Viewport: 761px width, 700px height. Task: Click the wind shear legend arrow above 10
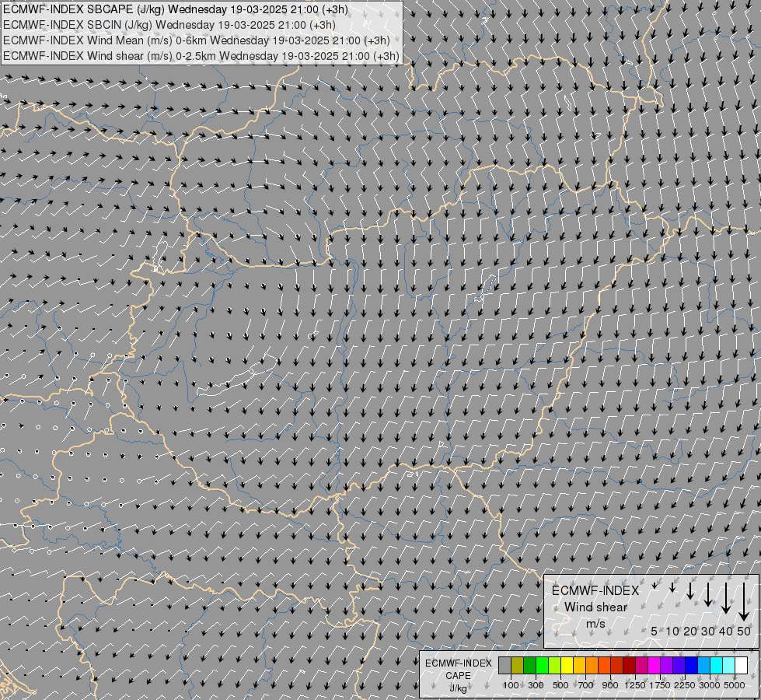tap(672, 587)
